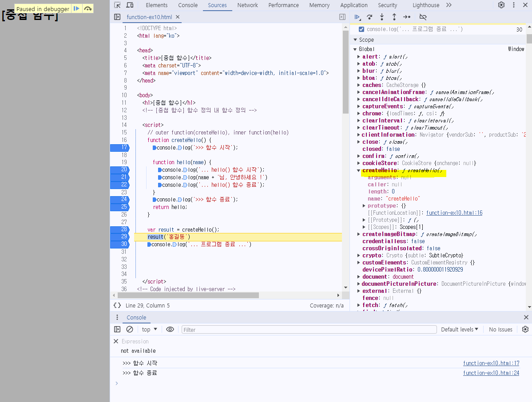Image resolution: width=532 pixels, height=402 pixels.
Task: Toggle breakpoint on line 28
Action: pos(120,229)
